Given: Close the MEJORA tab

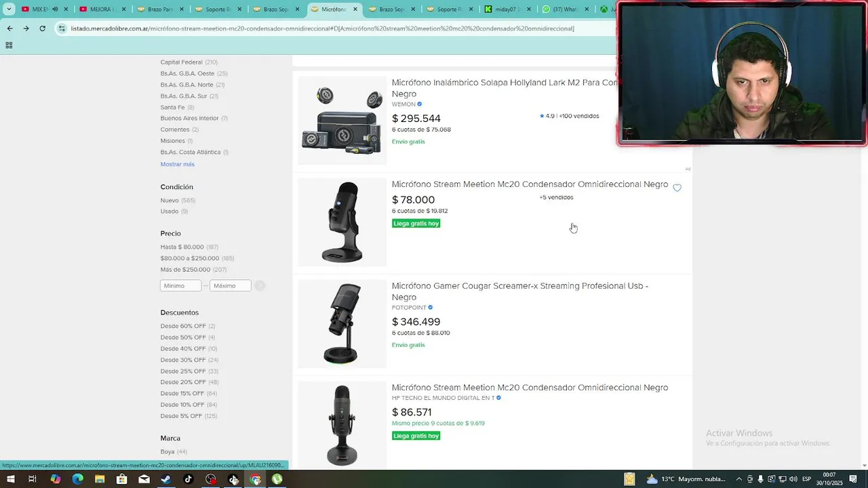Looking at the screenshot, I should tap(123, 9).
